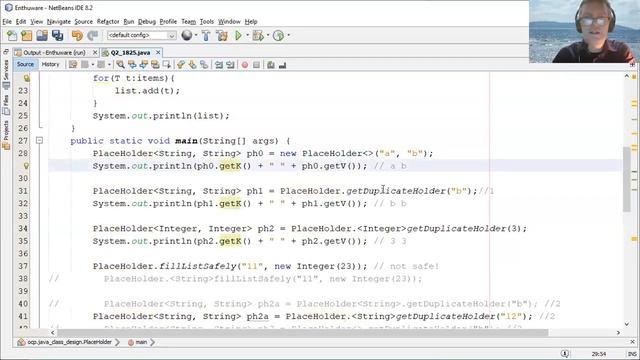Open the Tools menu

coord(207,22)
